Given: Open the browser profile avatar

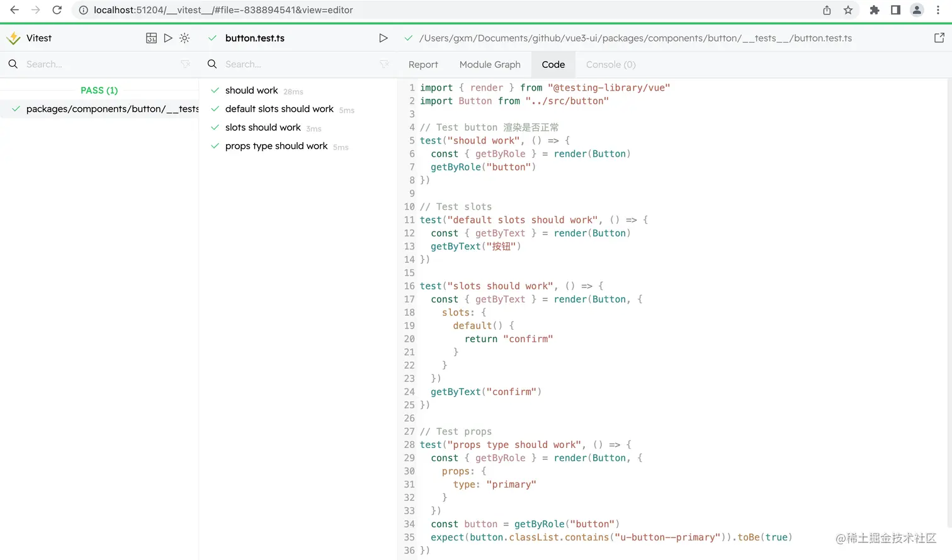Looking at the screenshot, I should tap(917, 10).
